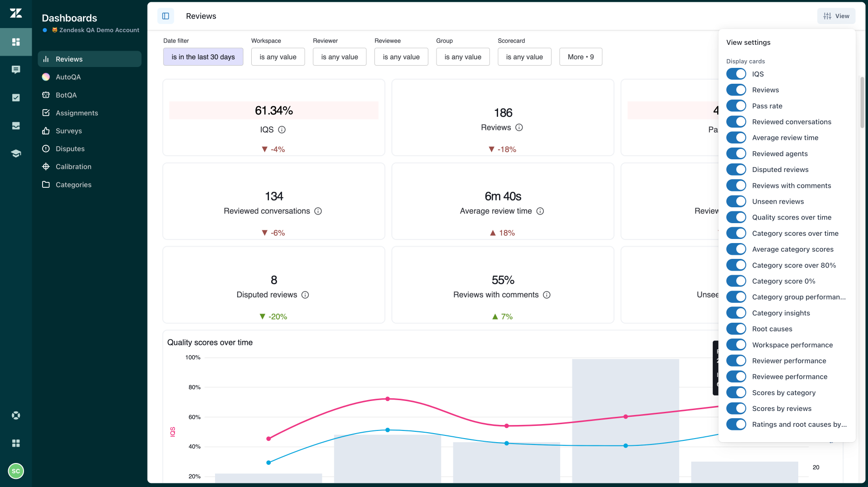Click the Zendesk logo icon
The image size is (868, 487).
point(16,13)
